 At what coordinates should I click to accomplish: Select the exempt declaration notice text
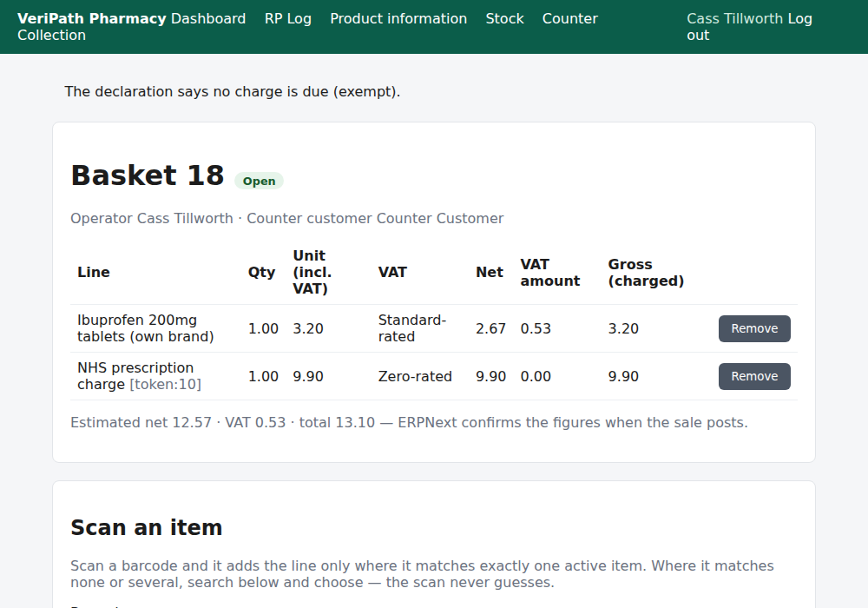click(233, 91)
